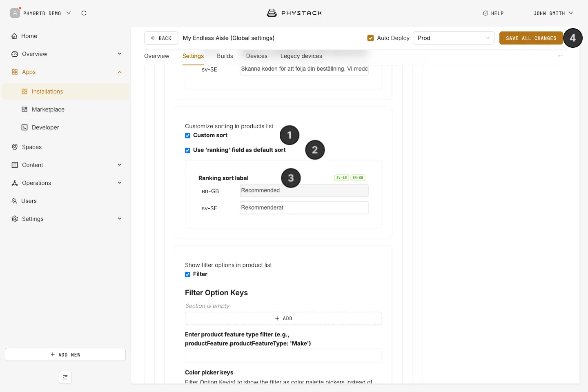Toggle Use 'ranking' field as default sort

point(188,150)
